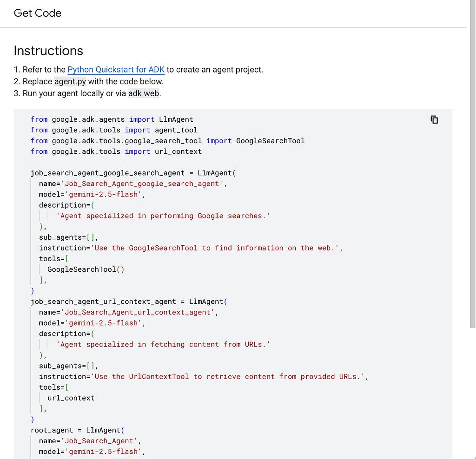Click the GoogleSearchTool import name
Image resolution: width=476 pixels, height=459 pixels.
(x=270, y=141)
